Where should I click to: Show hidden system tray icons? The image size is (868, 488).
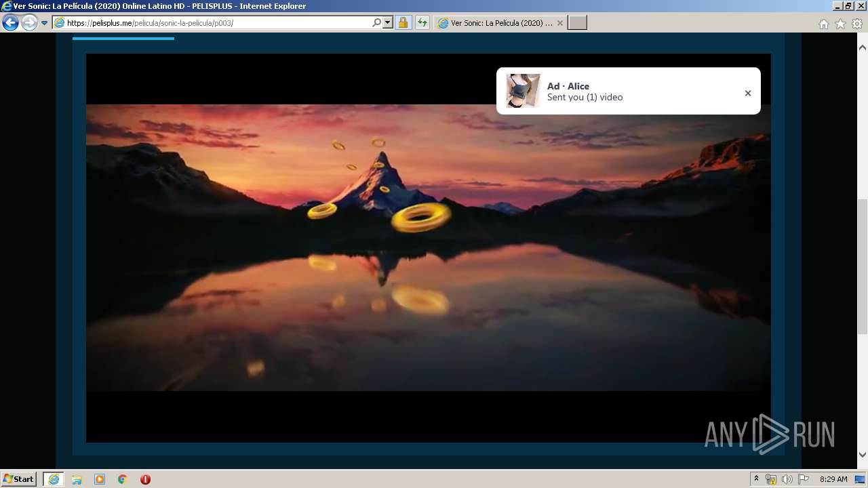[757, 479]
